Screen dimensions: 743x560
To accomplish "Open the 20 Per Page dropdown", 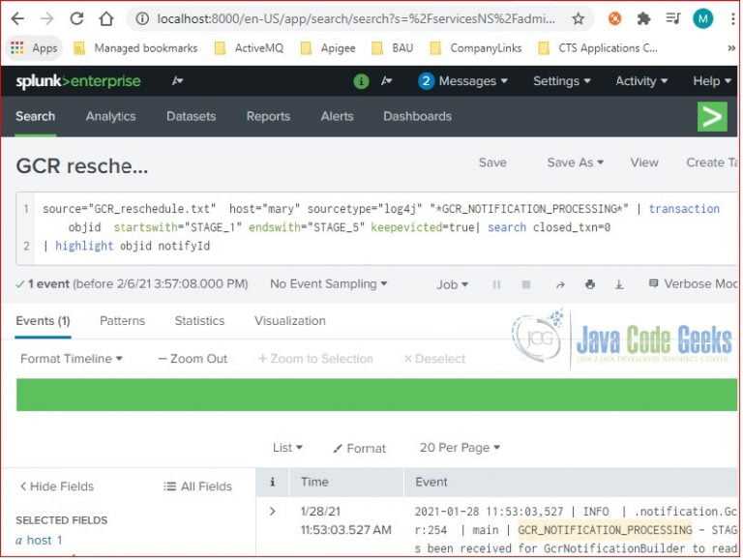I will click(x=460, y=448).
